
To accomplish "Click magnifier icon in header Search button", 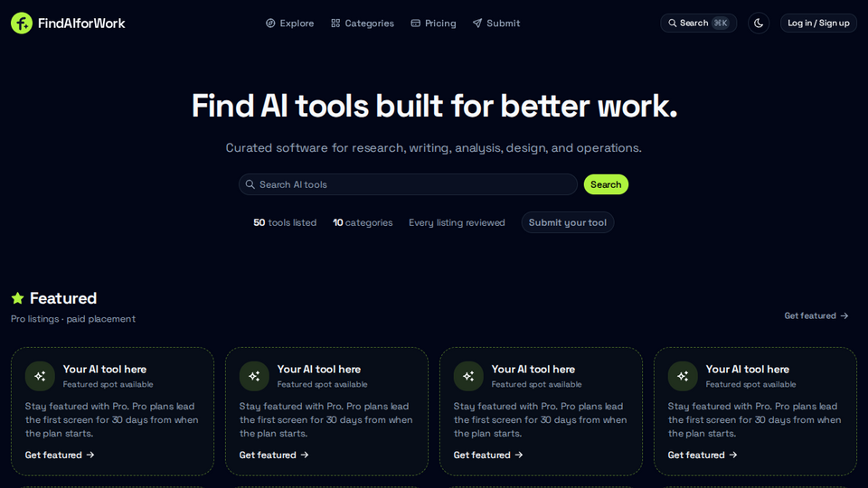I will pos(672,23).
